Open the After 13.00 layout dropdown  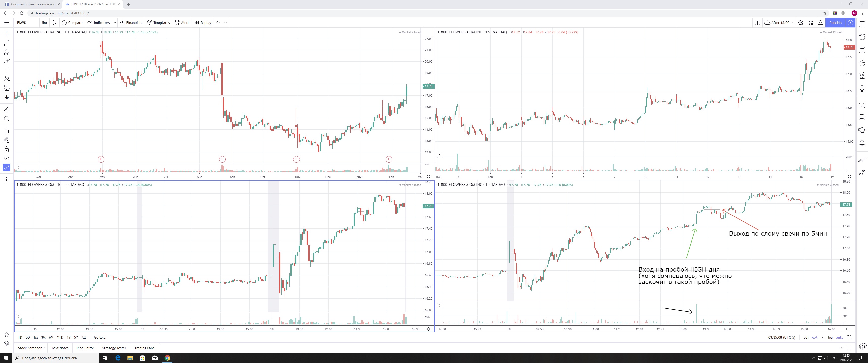click(x=793, y=22)
